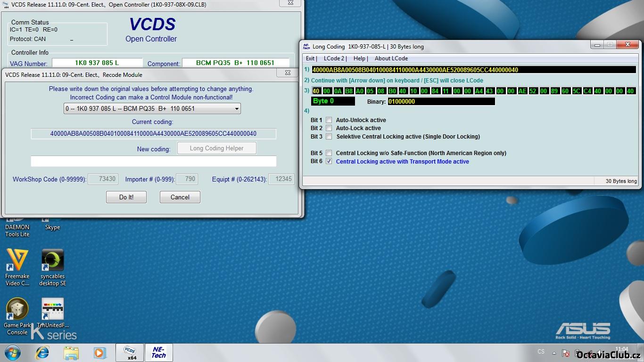
Task: Expand the BCM PQ35 module dropdown
Action: [236, 109]
